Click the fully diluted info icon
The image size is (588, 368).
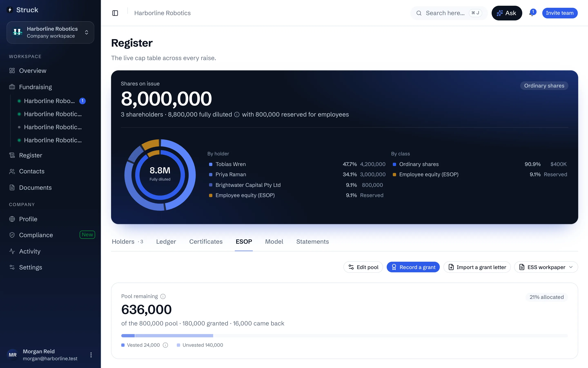[x=237, y=115]
